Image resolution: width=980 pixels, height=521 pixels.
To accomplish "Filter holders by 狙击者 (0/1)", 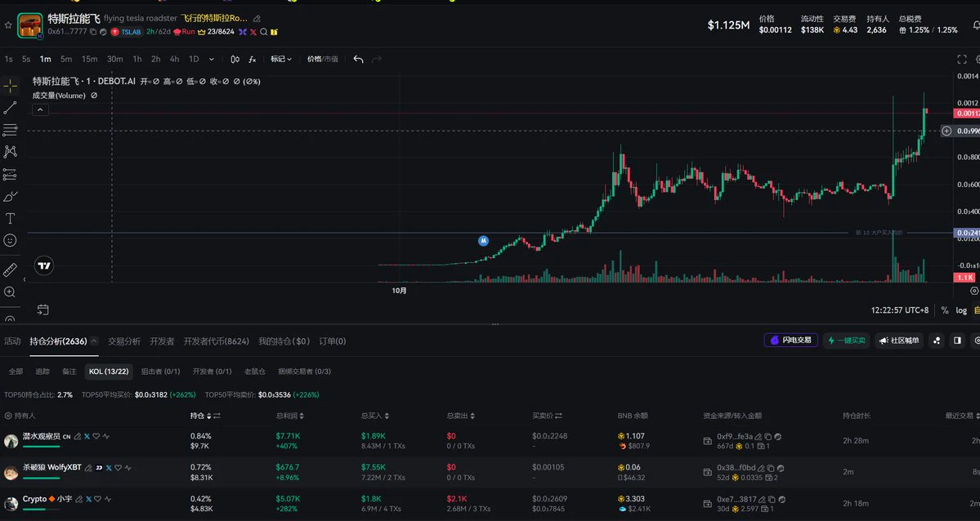I will coord(161,372).
